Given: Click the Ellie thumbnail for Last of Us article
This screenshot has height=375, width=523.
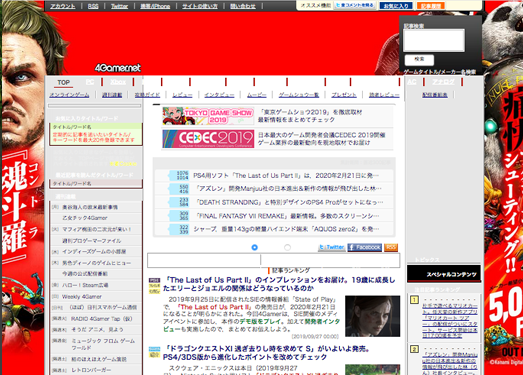Looking at the screenshot, I should 373,316.
